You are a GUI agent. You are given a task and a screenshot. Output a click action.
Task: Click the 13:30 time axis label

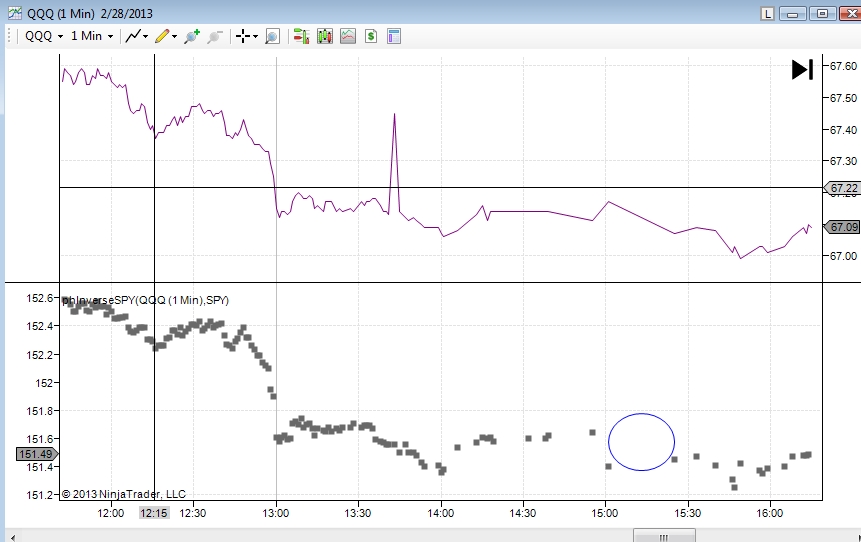358,513
